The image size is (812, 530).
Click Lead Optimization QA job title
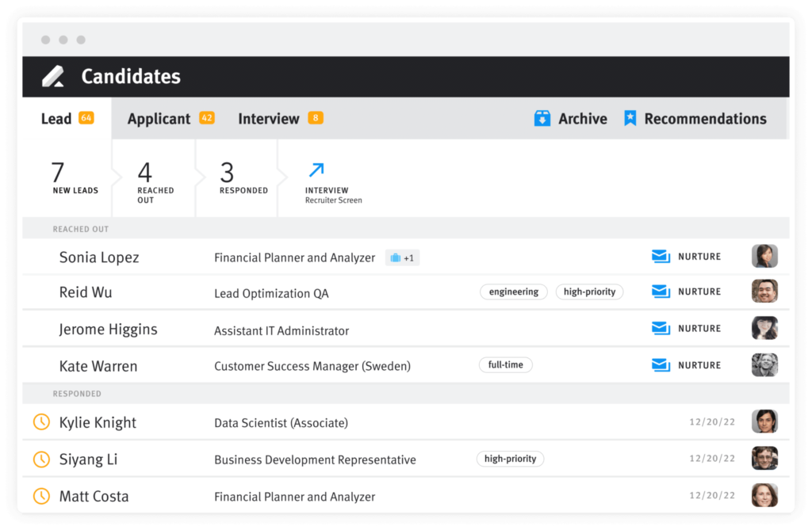click(x=271, y=293)
